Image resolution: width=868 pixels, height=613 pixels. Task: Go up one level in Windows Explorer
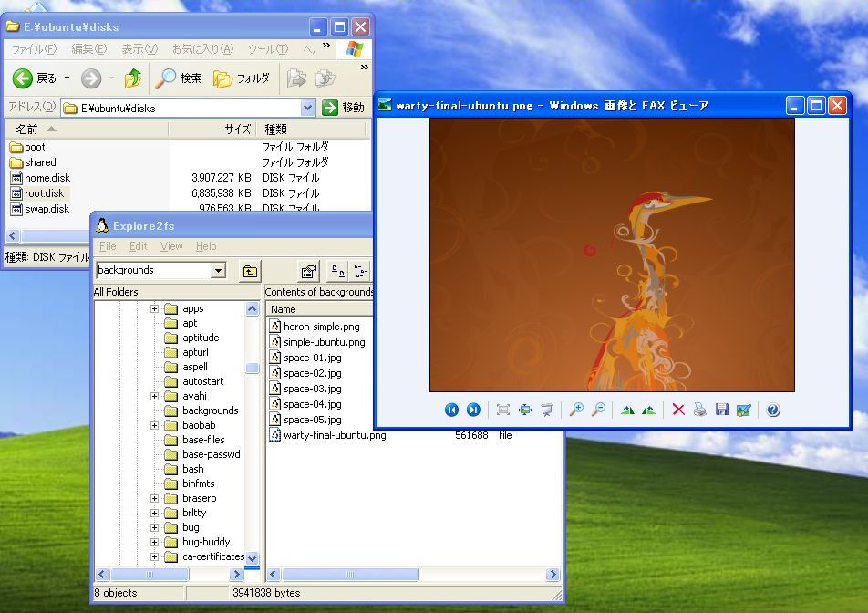pyautogui.click(x=133, y=78)
